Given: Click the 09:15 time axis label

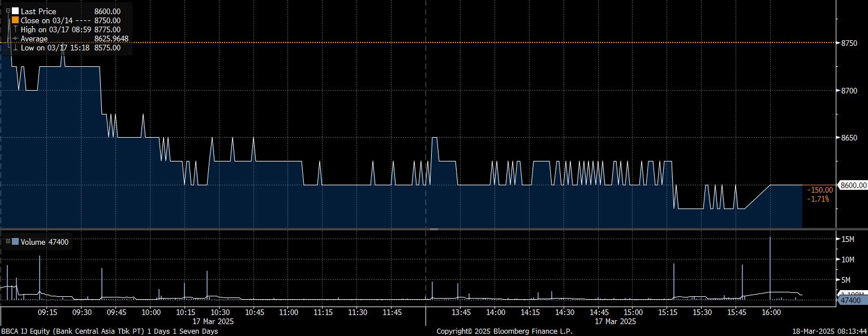Looking at the screenshot, I should coord(47,313).
